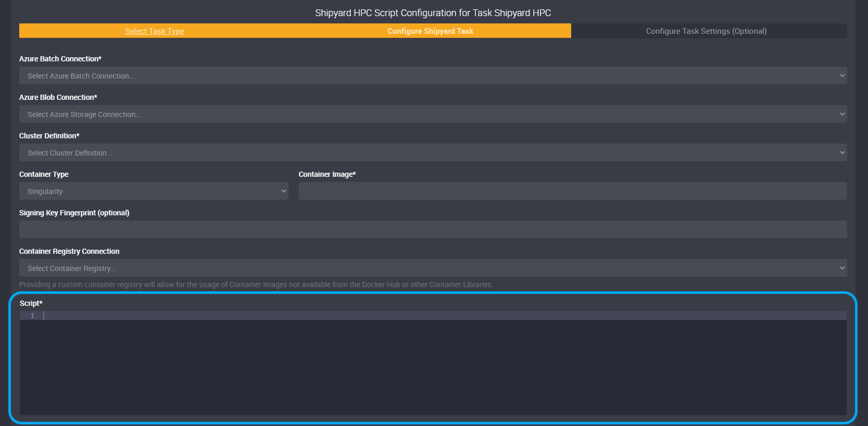Click the custom container registry hint text
Image resolution: width=868 pixels, height=426 pixels.
256,285
